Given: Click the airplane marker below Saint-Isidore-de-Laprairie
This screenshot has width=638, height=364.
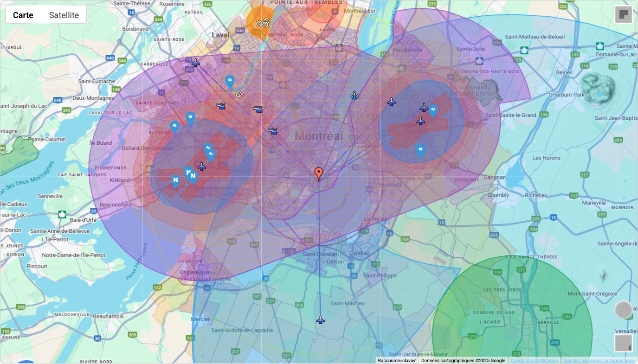Looking at the screenshot, I should coord(320,319).
